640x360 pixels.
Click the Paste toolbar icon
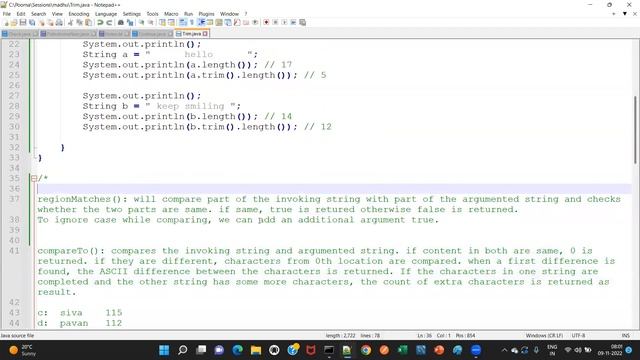(88, 22)
